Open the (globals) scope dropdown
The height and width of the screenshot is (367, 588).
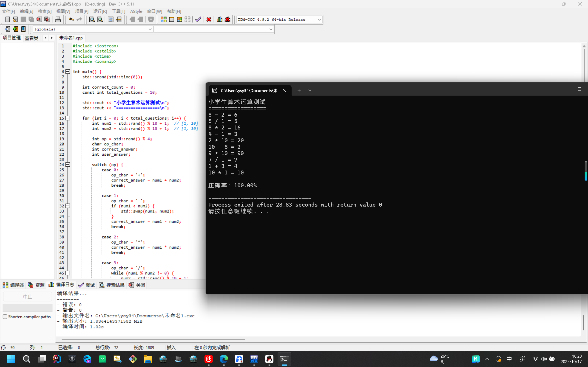coord(150,29)
